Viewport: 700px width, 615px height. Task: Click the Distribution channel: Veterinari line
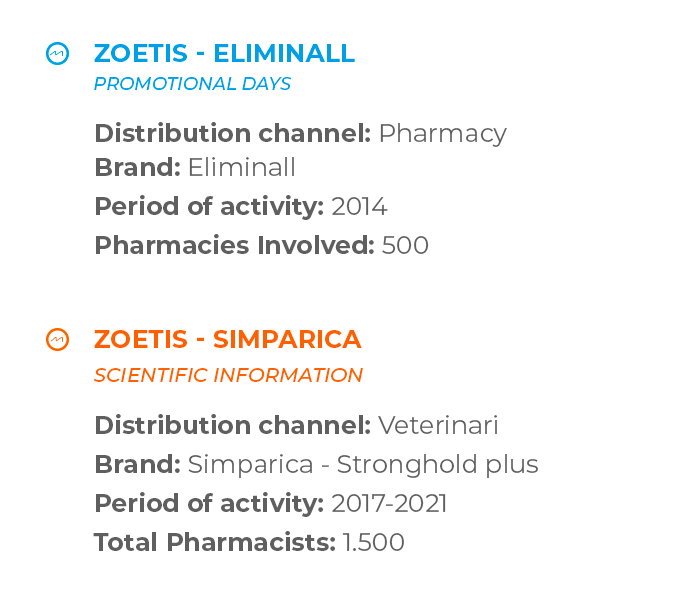point(296,425)
